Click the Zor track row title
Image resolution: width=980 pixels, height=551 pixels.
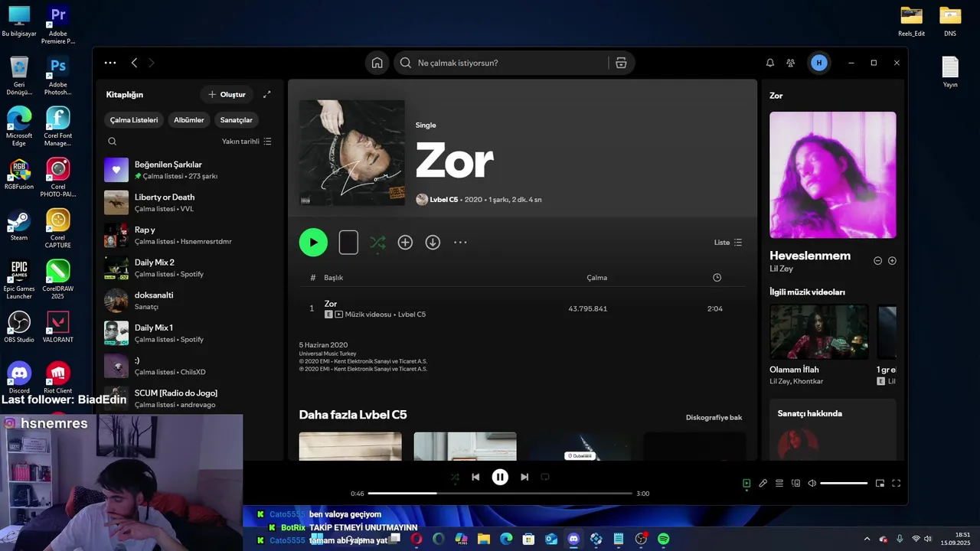[x=331, y=304]
